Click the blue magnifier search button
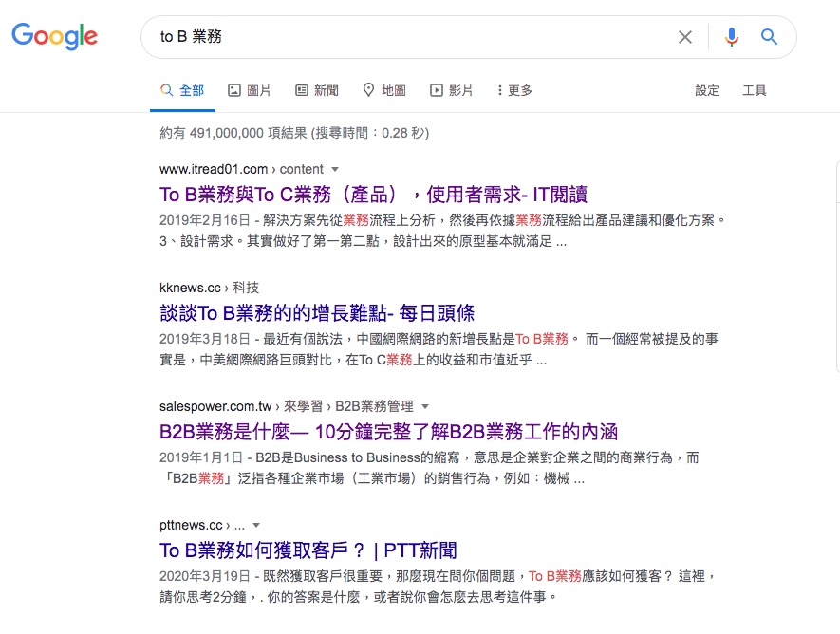 click(x=769, y=37)
